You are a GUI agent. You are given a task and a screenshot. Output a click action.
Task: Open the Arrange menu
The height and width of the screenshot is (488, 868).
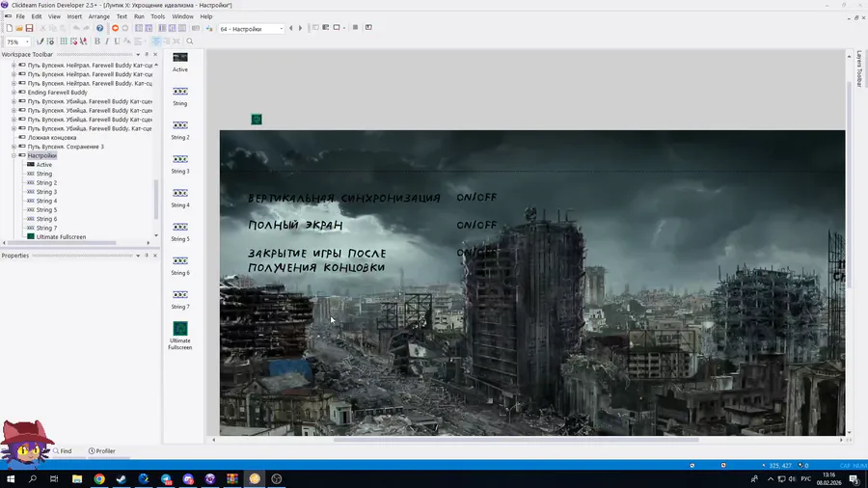pos(99,16)
